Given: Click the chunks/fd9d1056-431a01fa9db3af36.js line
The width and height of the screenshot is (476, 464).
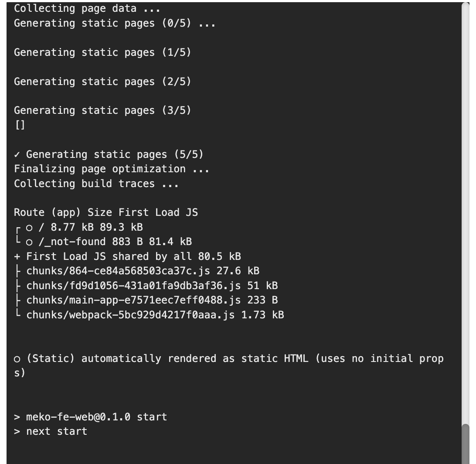Looking at the screenshot, I should coord(152,286).
